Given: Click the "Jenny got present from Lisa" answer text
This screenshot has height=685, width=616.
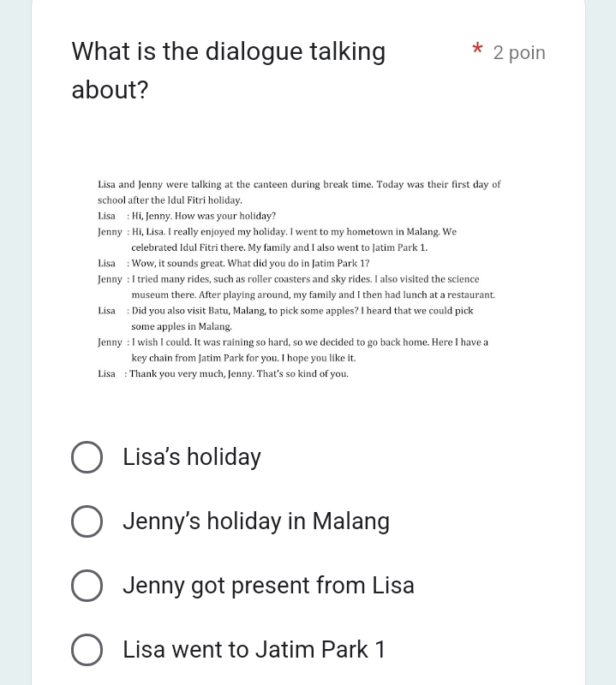Looking at the screenshot, I should click(268, 586).
